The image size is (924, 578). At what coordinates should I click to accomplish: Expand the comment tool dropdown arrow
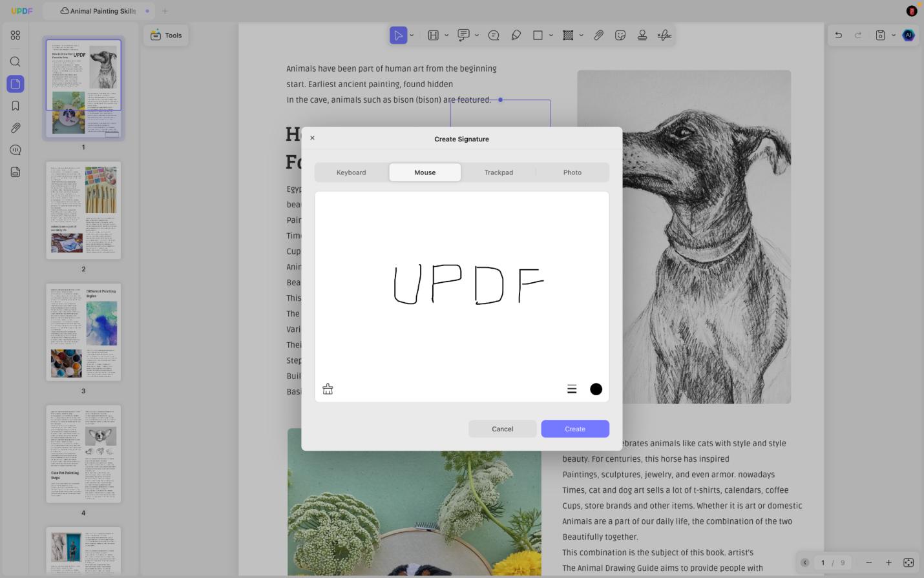click(x=477, y=36)
